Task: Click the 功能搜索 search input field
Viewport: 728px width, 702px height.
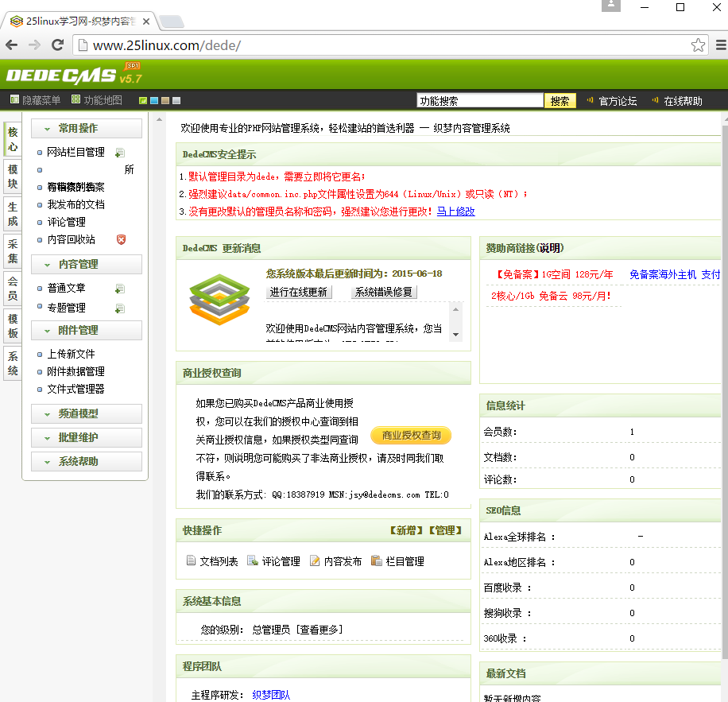Action: click(480, 101)
